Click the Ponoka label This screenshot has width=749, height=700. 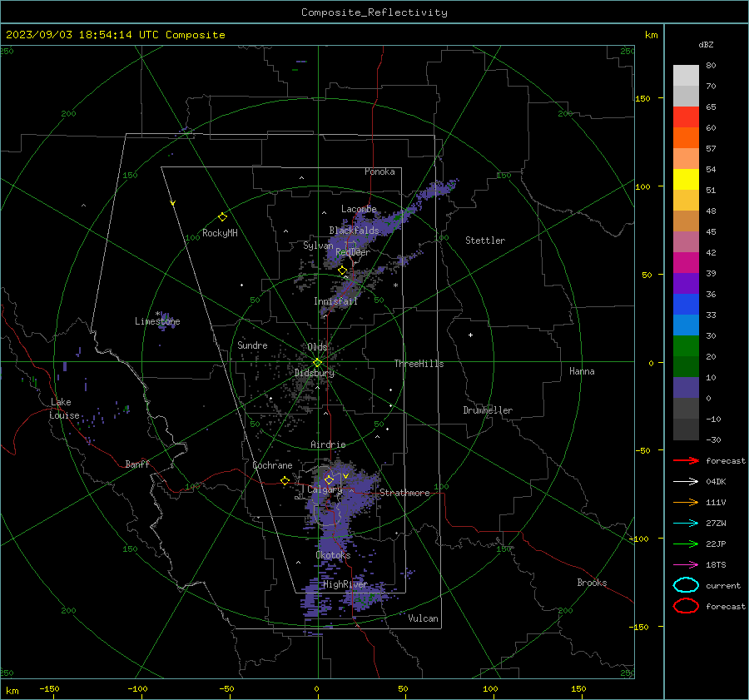coord(379,171)
